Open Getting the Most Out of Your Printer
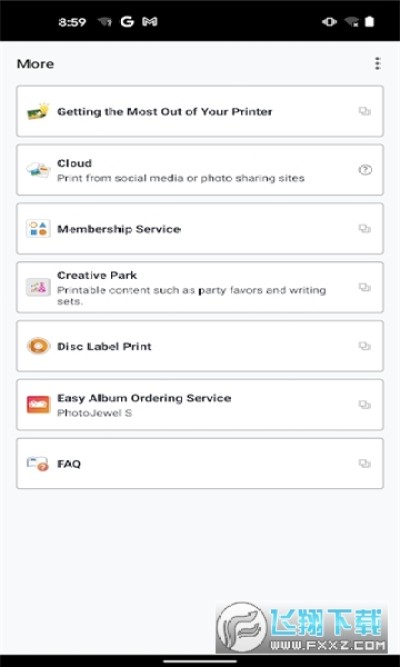400x667 pixels. (200, 111)
